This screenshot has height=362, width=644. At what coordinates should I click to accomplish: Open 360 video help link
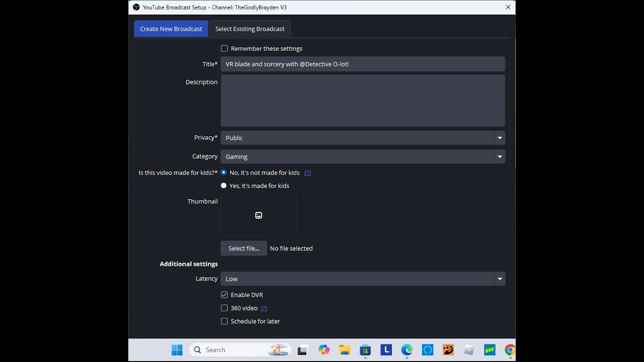coord(264,308)
